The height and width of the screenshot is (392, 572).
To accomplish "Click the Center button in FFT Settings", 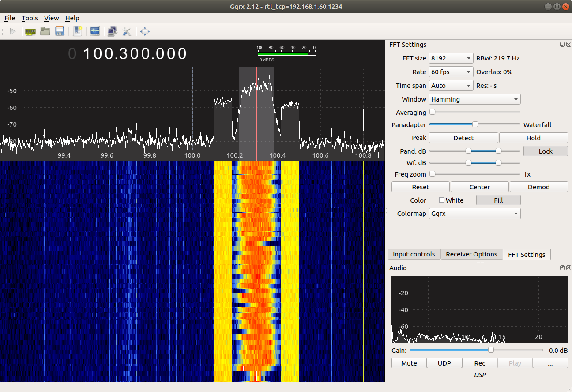I will pos(479,186).
